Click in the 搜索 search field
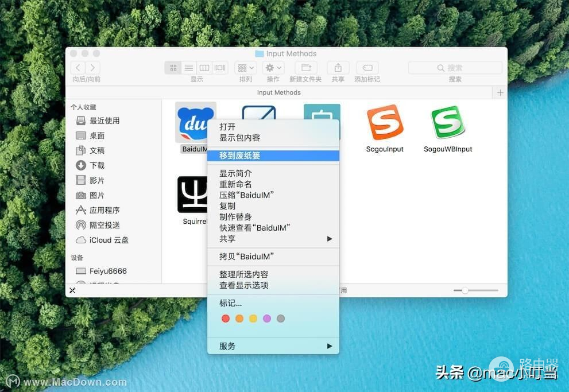This screenshot has width=569, height=392. point(455,68)
